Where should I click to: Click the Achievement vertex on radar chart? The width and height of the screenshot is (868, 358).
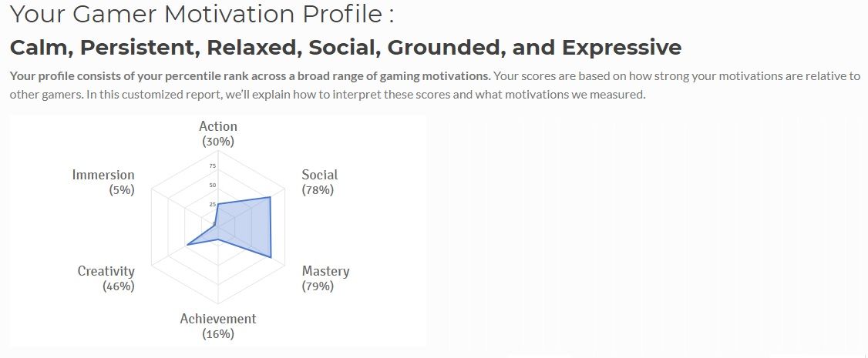coord(218,239)
